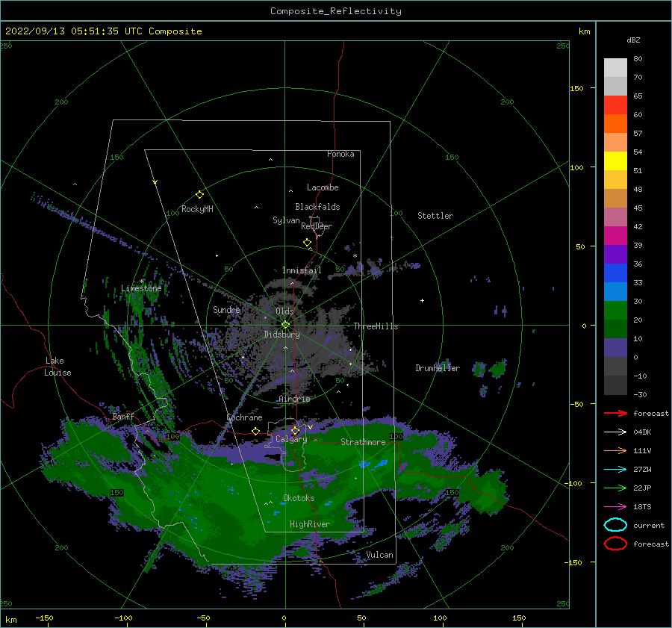
Task: Click the yellow diamond marker near RockyMH
Action: click(199, 195)
